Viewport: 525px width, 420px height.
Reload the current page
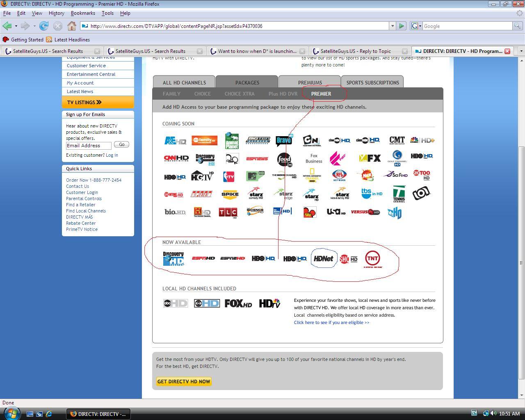coord(44,26)
